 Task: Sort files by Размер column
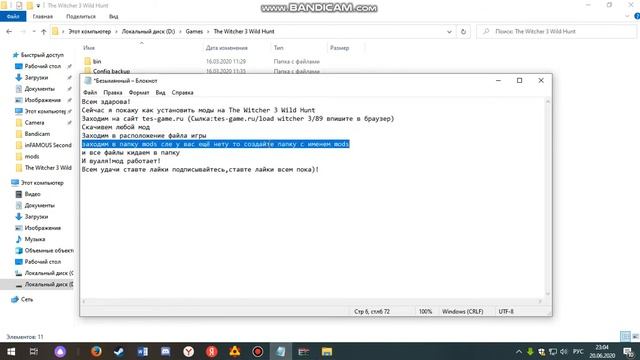click(340, 48)
